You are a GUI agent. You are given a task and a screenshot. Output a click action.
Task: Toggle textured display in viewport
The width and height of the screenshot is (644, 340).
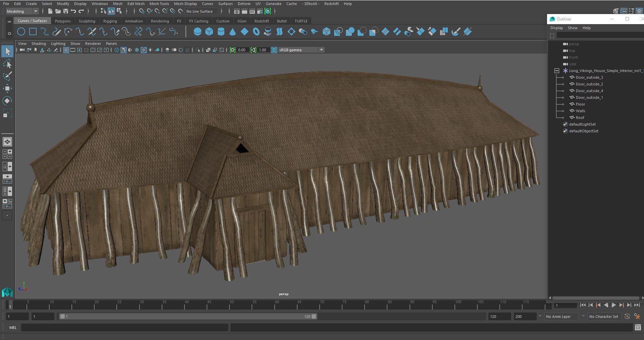144,50
